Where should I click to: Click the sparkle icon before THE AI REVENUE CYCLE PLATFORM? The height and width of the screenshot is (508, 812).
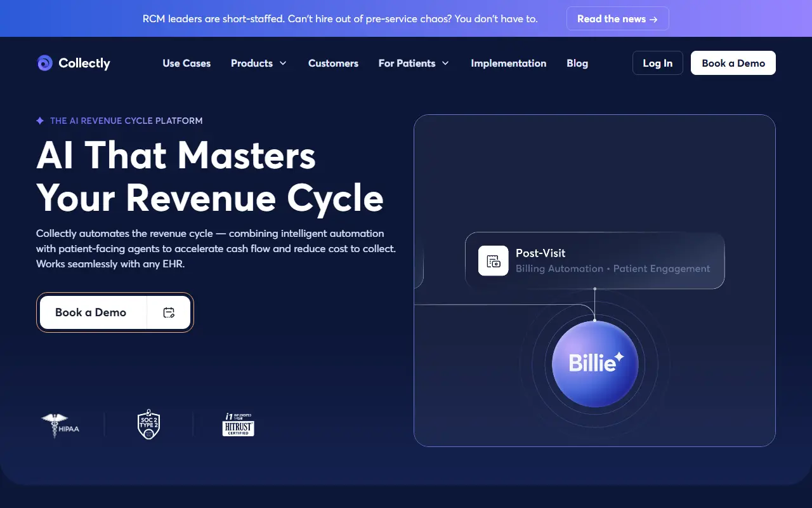[x=40, y=121]
